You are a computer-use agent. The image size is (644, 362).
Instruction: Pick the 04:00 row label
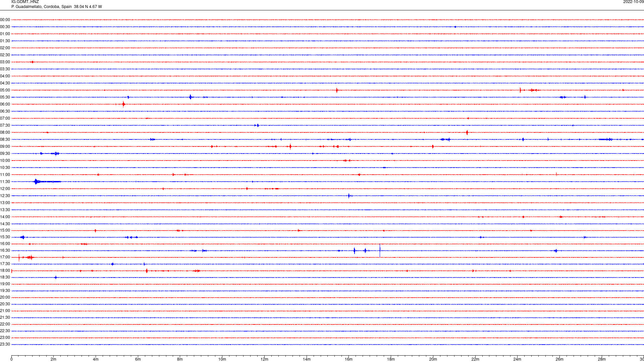point(5,76)
